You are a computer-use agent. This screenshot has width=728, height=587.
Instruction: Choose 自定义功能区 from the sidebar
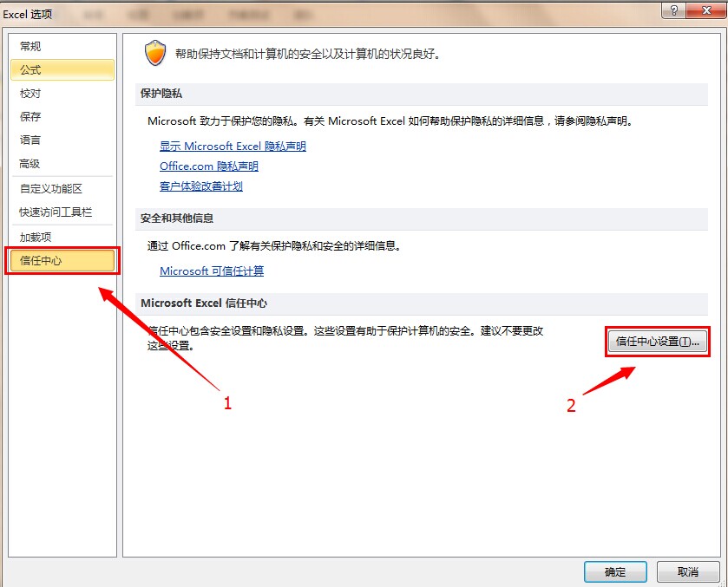[51, 189]
